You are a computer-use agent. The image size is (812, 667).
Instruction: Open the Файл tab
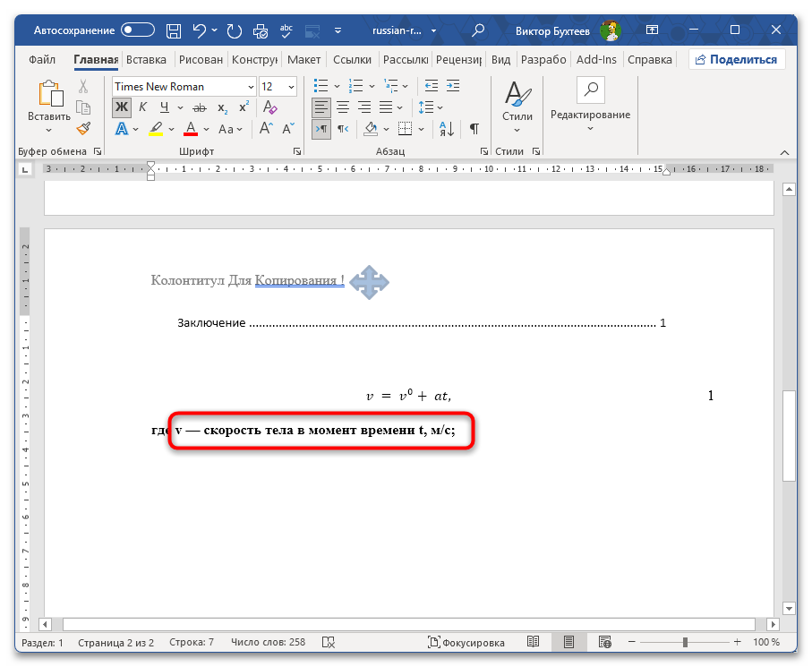tap(42, 60)
